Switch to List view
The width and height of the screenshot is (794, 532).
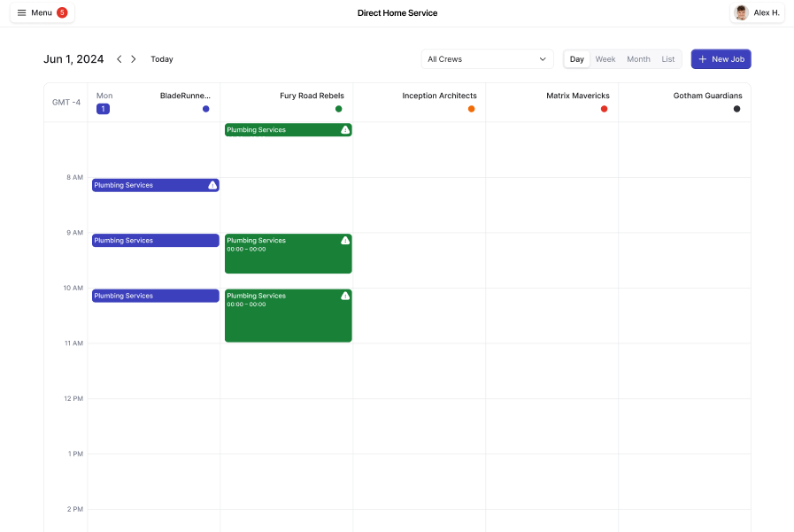668,59
